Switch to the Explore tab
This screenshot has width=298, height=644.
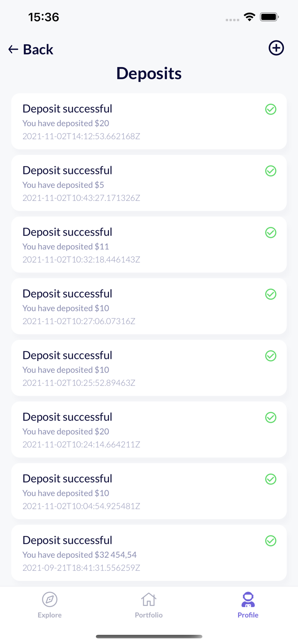click(x=49, y=604)
